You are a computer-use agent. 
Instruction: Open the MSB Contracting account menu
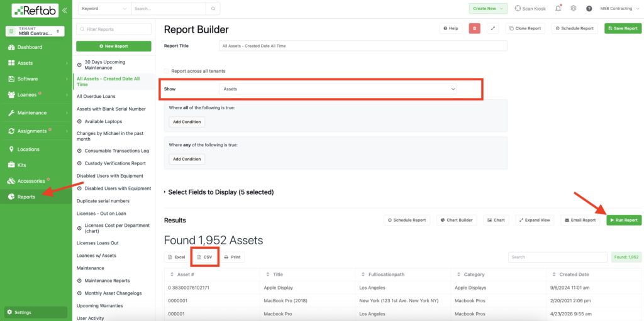point(619,8)
